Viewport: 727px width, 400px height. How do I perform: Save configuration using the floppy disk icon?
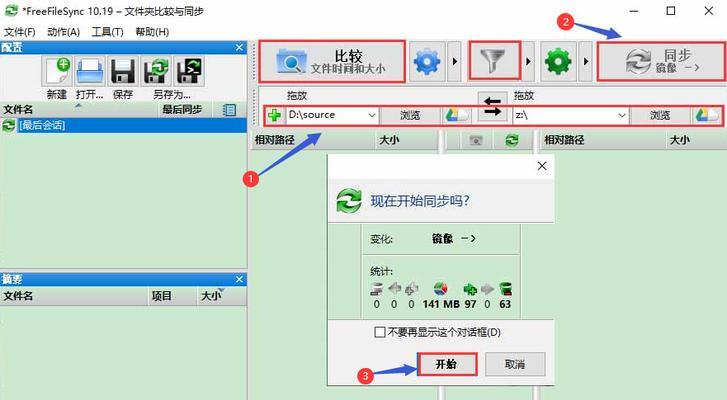[123, 71]
